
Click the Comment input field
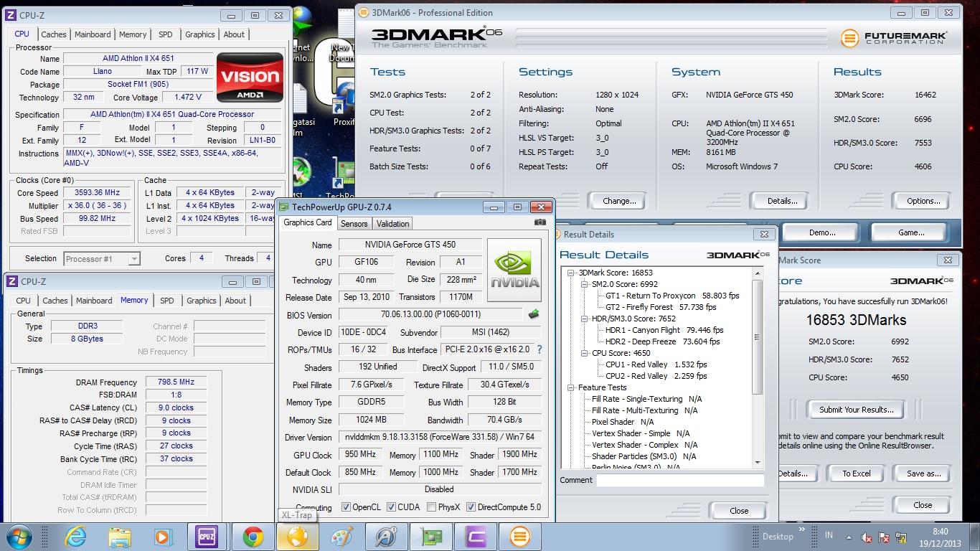pos(680,480)
